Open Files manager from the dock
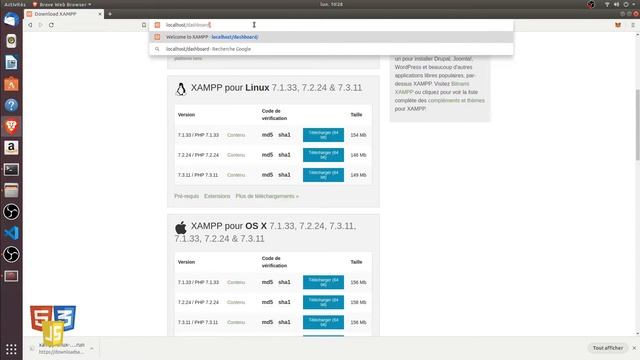 tap(11, 191)
